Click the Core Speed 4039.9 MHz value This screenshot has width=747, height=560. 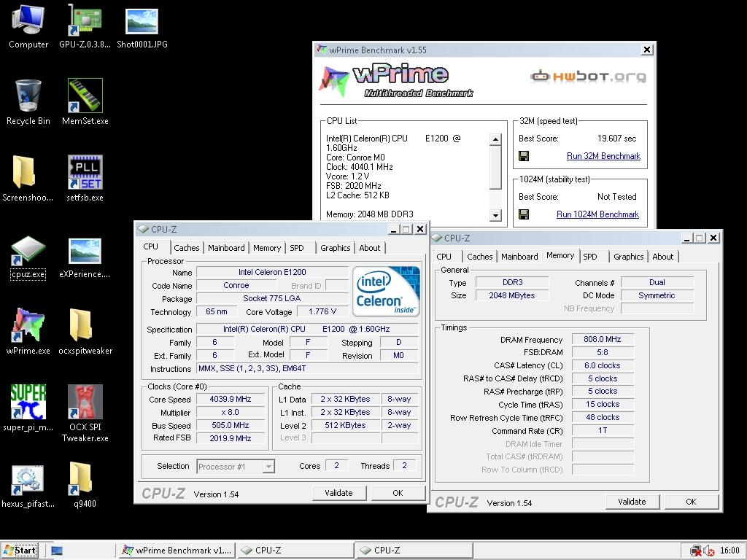pos(230,399)
